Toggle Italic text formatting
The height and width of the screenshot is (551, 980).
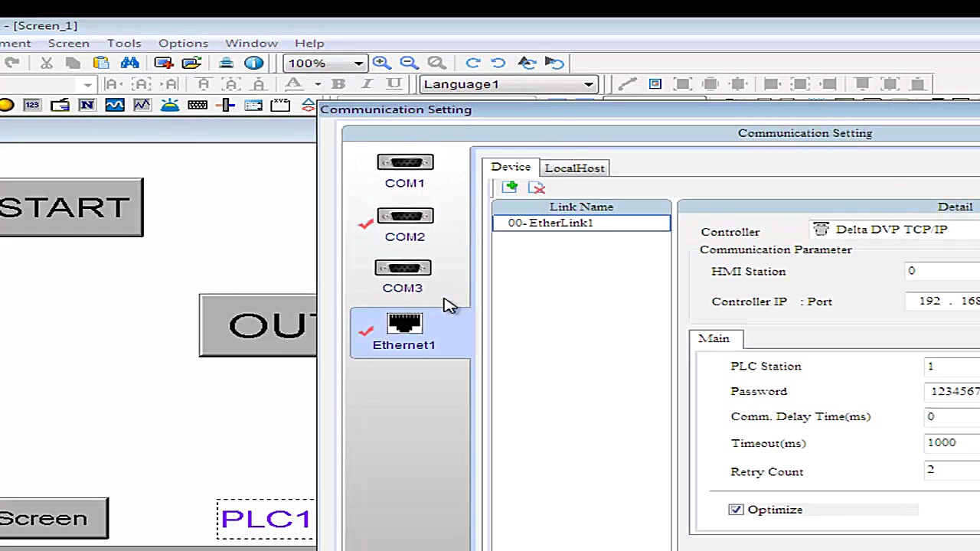pyautogui.click(x=367, y=84)
